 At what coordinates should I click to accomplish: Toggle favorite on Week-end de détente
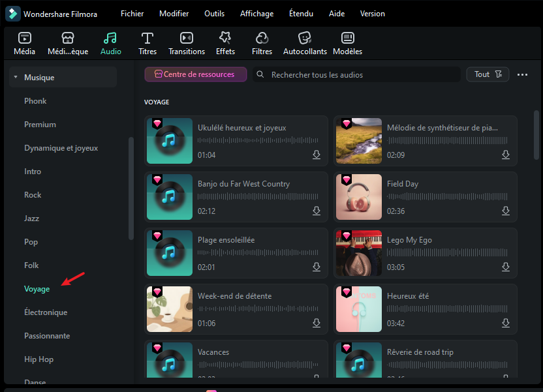tap(157, 292)
